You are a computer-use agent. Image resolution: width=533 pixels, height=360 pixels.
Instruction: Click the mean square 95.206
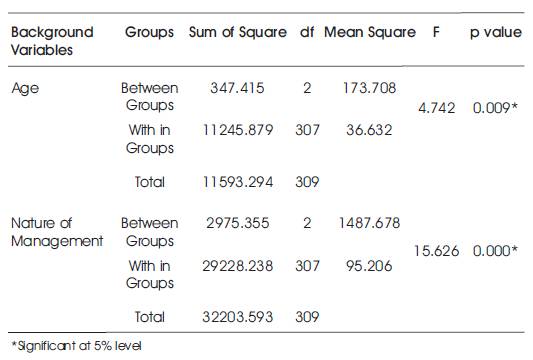369,266
